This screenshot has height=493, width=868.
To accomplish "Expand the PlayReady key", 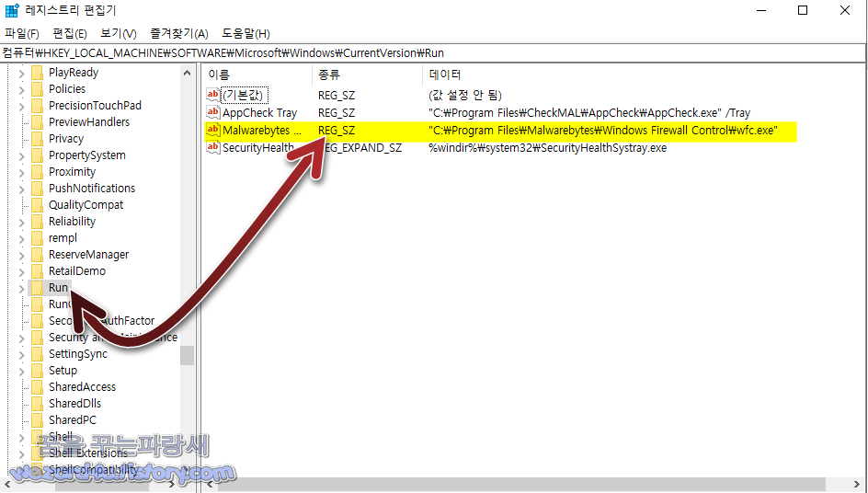I will [x=21, y=73].
